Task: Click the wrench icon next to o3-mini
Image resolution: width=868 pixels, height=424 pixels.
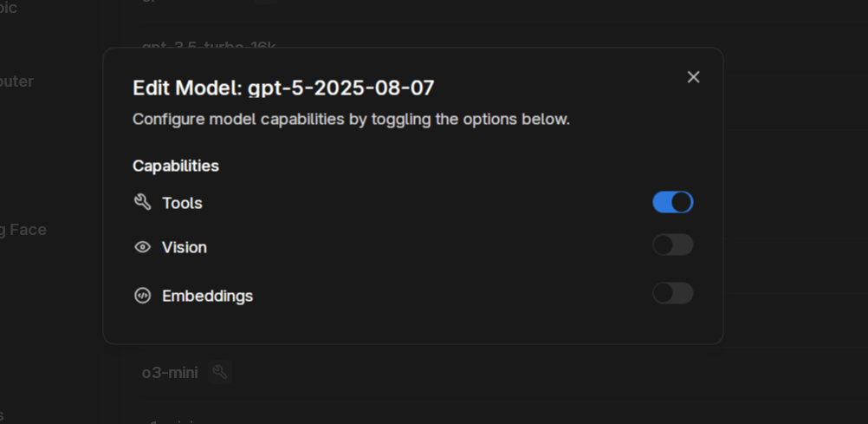Action: [220, 372]
